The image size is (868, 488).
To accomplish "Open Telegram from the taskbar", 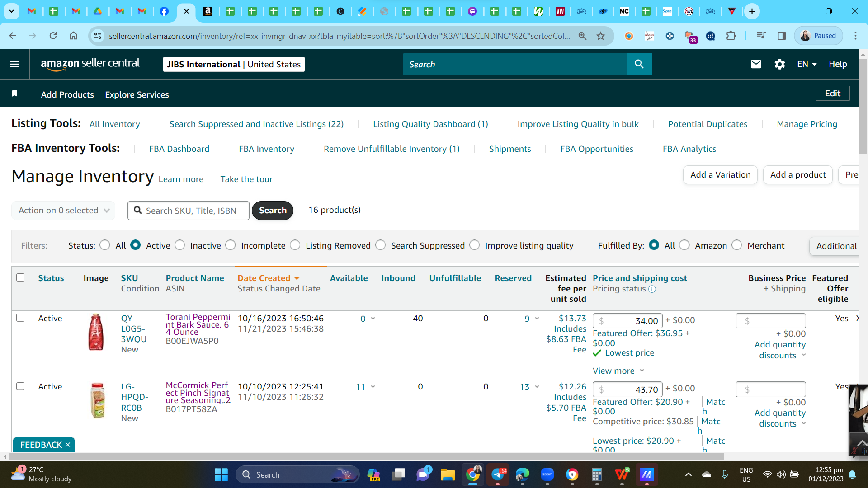I will (x=498, y=474).
